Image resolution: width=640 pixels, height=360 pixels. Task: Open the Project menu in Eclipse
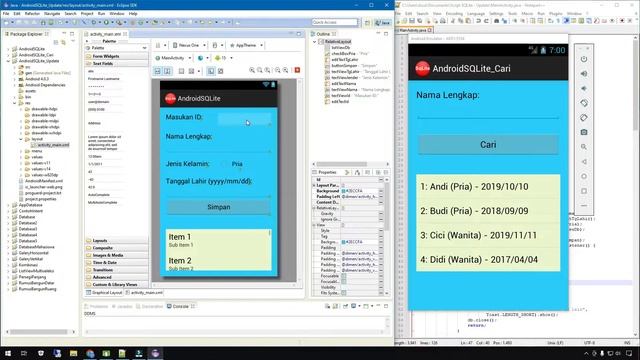click(x=87, y=13)
